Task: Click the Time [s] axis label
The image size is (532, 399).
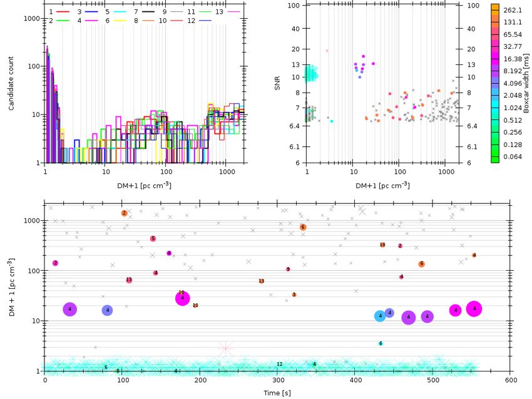Action: tap(277, 393)
